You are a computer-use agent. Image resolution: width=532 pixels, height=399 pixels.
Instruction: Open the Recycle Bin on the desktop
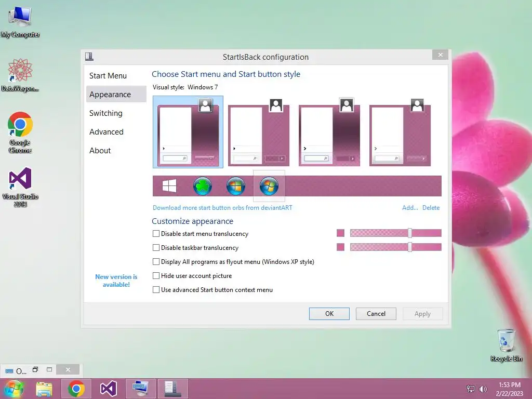click(x=506, y=345)
